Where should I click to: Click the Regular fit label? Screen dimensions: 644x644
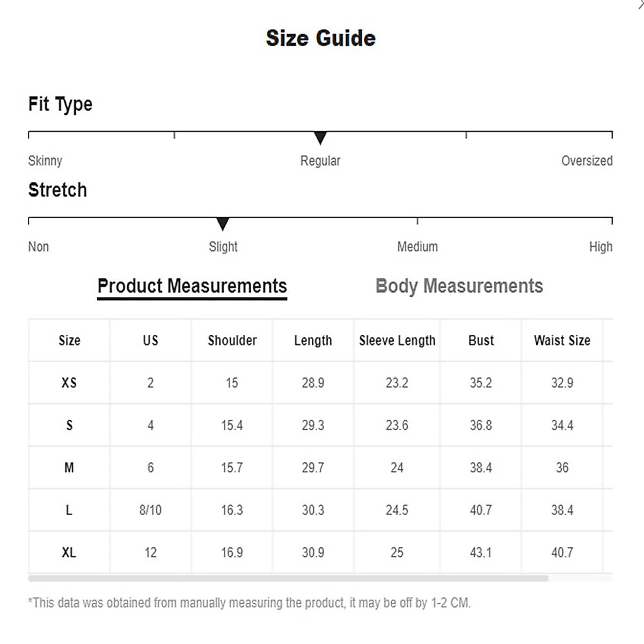point(320,160)
